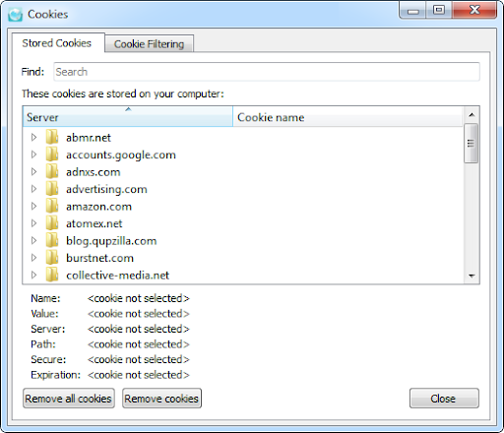The image size is (504, 433).
Task: Minimize the Cookies window
Action: click(412, 11)
